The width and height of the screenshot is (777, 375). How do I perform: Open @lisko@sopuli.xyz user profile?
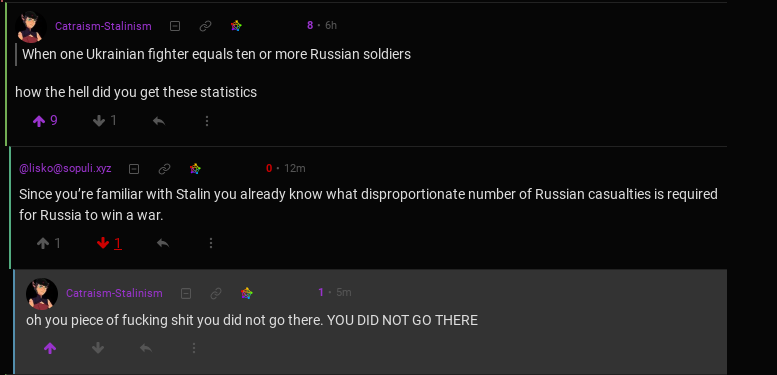65,169
